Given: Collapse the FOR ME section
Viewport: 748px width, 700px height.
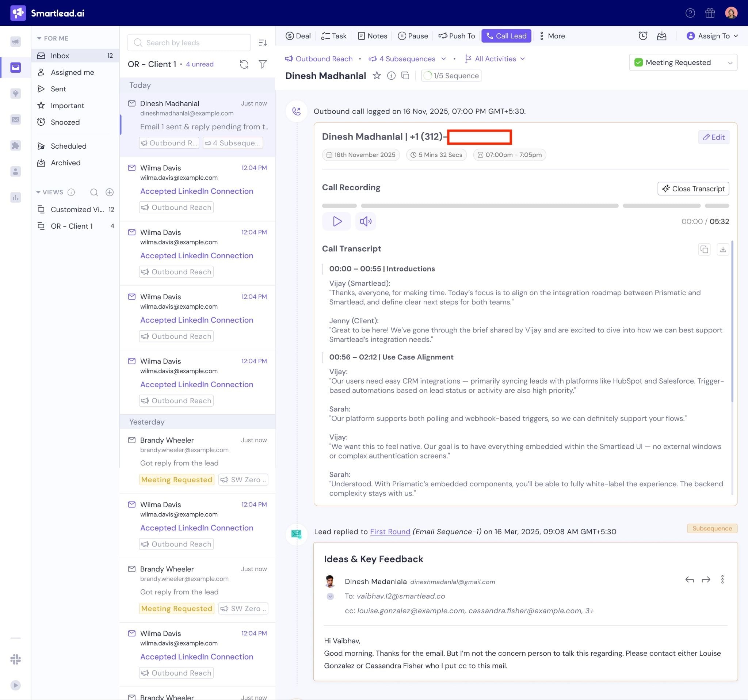Looking at the screenshot, I should tap(39, 38).
